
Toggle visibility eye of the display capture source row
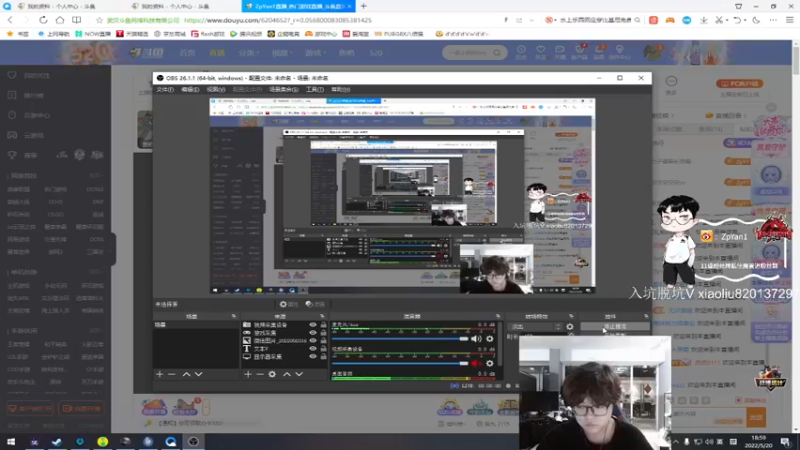click(313, 357)
